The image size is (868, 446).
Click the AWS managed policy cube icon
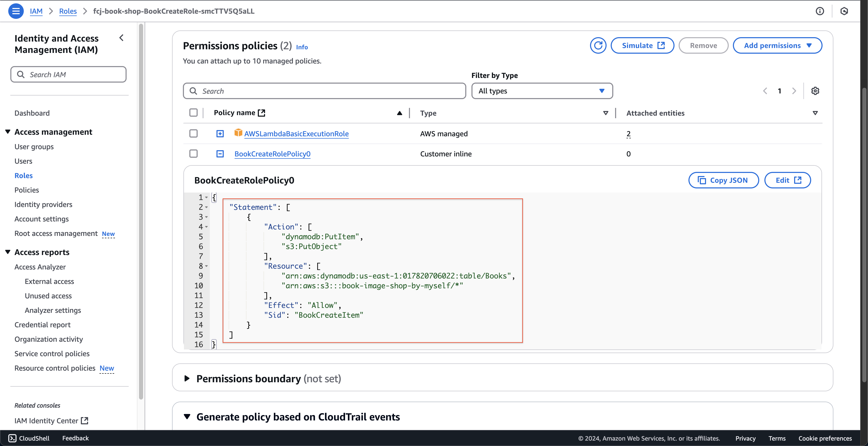(238, 133)
